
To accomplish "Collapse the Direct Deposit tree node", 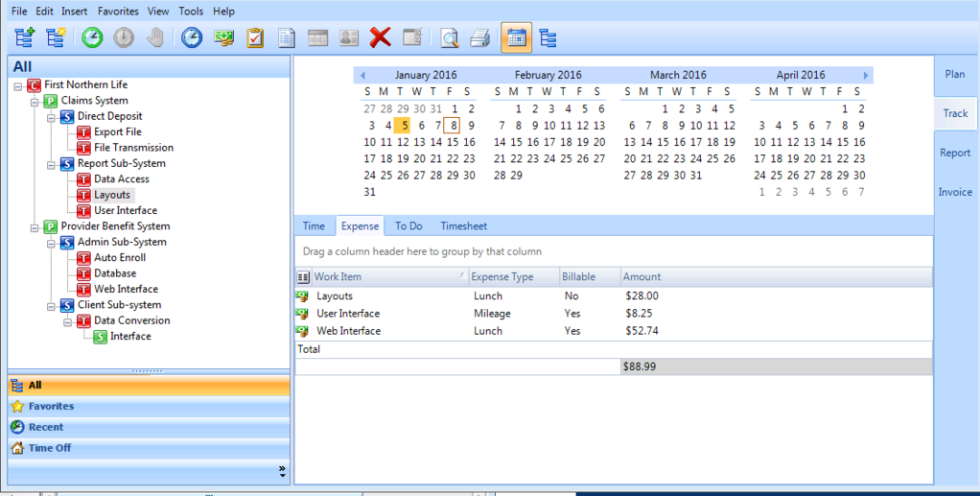I will coord(51,116).
